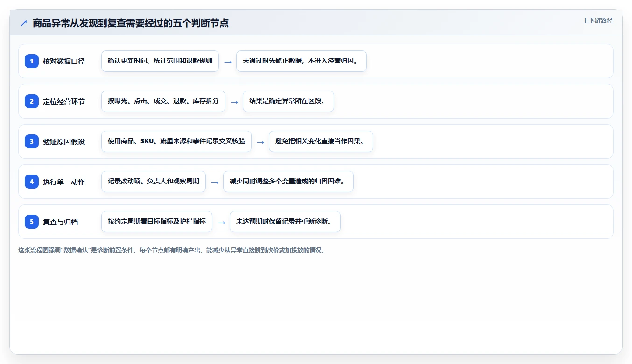Screen dimensions: 632x364
Task: Click the 未达预期时保留记录并重新诊断 box
Action: pyautogui.click(x=285, y=222)
